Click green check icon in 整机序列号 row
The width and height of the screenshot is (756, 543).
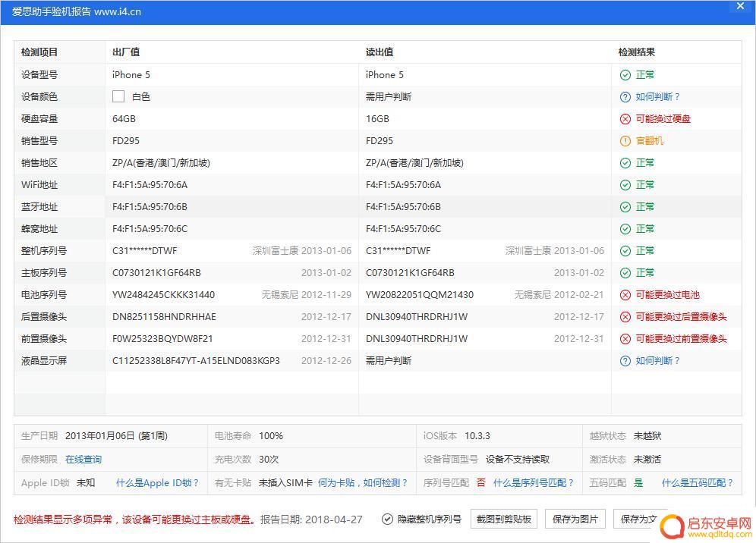click(625, 251)
